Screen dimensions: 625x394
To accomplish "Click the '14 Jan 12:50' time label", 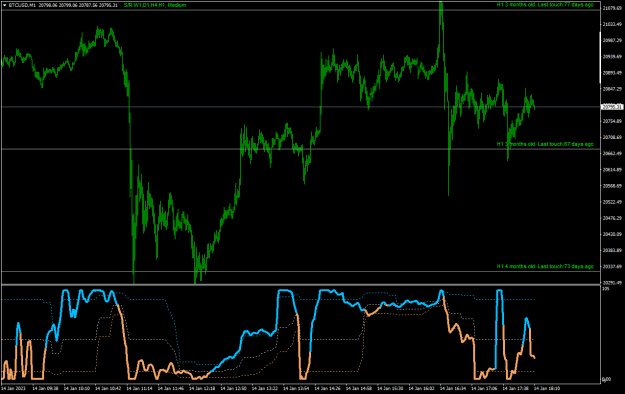I will [x=233, y=388].
